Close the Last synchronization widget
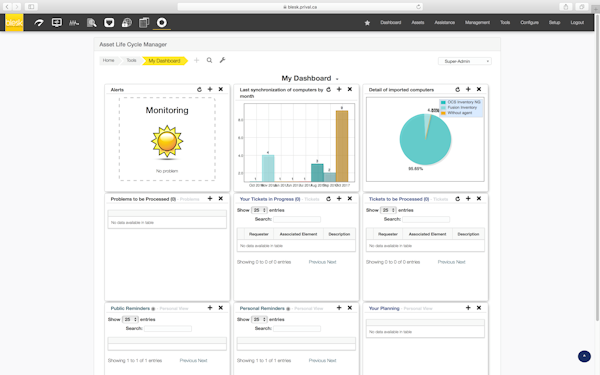 [350, 89]
